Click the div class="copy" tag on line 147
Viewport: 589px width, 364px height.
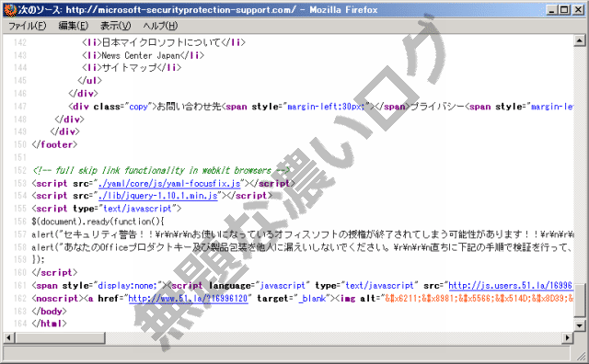pos(112,107)
